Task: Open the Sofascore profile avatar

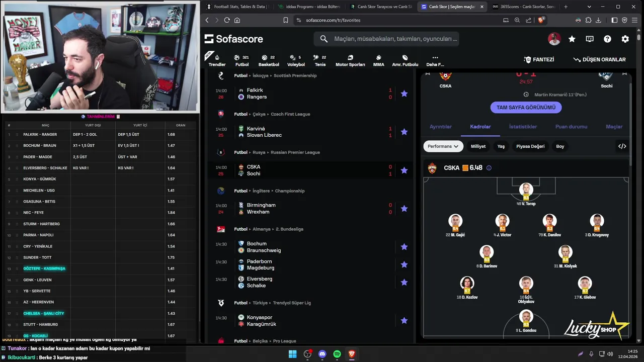Action: coord(554,39)
